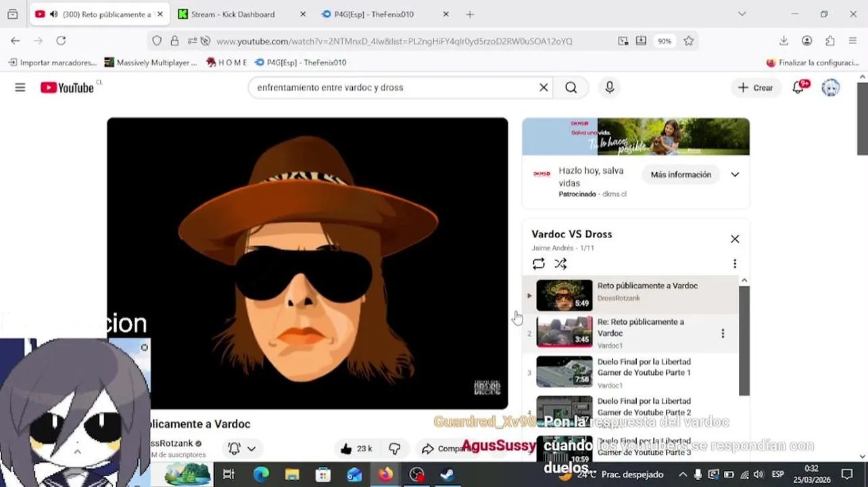Like the video with 23 k likes
Screen dimensions: 868x487
356,448
